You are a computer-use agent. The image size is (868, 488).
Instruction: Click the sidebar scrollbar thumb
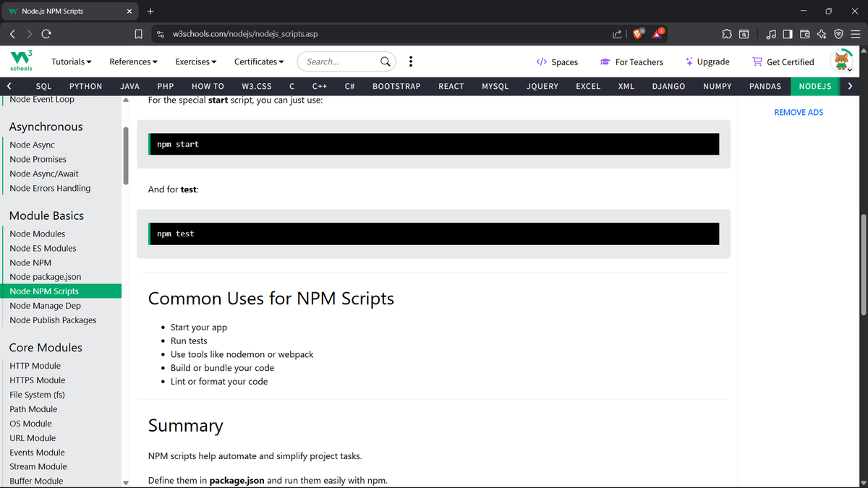(x=126, y=155)
